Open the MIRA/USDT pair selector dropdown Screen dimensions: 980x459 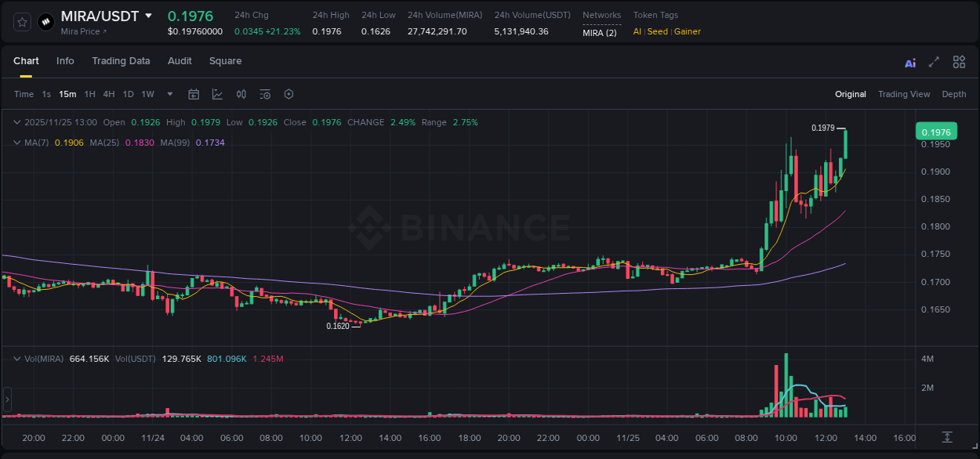149,16
